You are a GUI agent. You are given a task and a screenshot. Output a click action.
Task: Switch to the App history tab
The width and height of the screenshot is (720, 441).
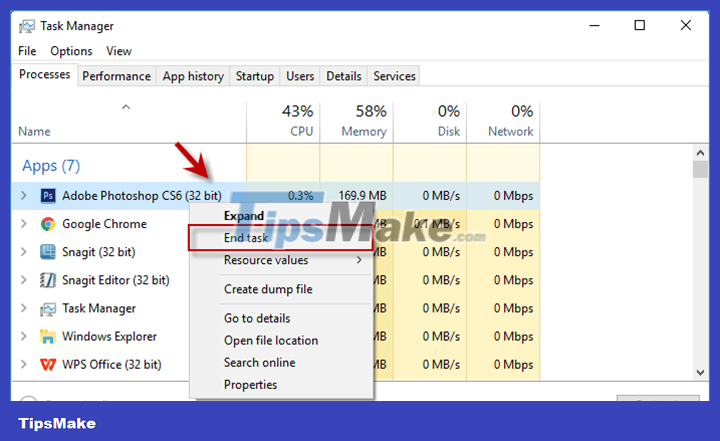coord(193,76)
